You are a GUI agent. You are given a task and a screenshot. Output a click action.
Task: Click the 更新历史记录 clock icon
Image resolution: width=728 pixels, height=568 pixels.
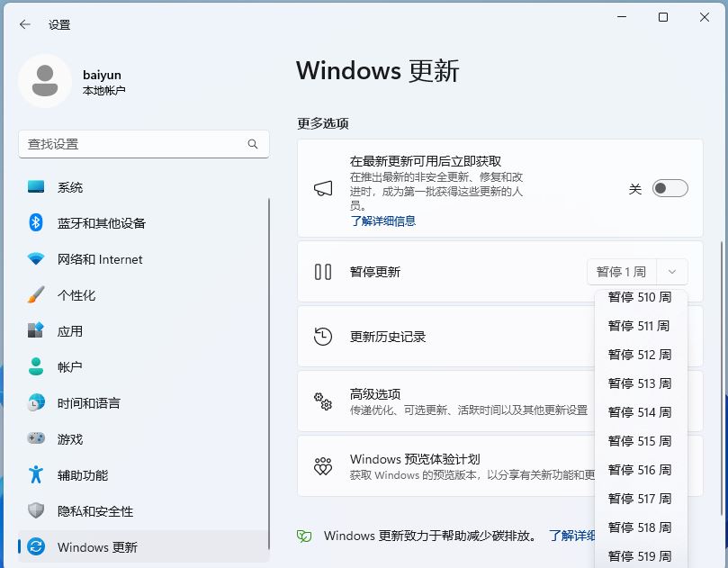[x=323, y=337]
